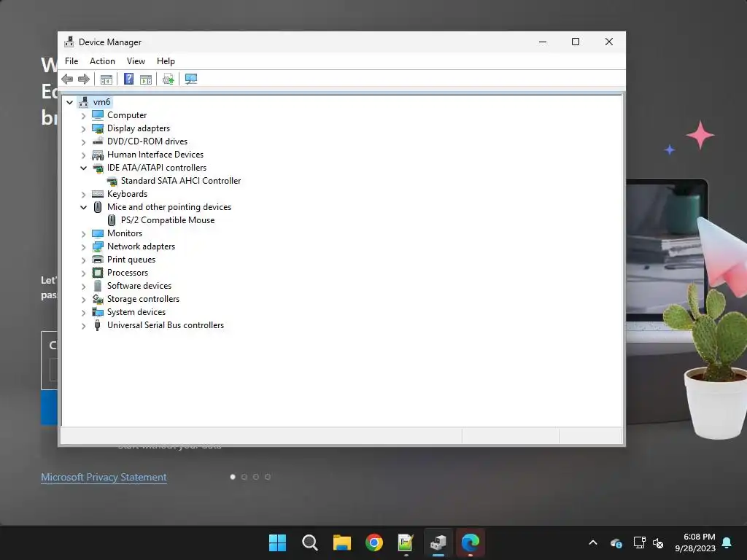Go to second carousel page dot in background
This screenshot has height=560, width=747.
point(244,477)
